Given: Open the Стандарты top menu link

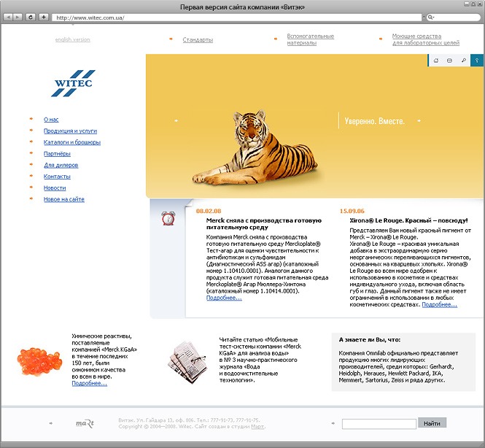Looking at the screenshot, I should 198,40.
